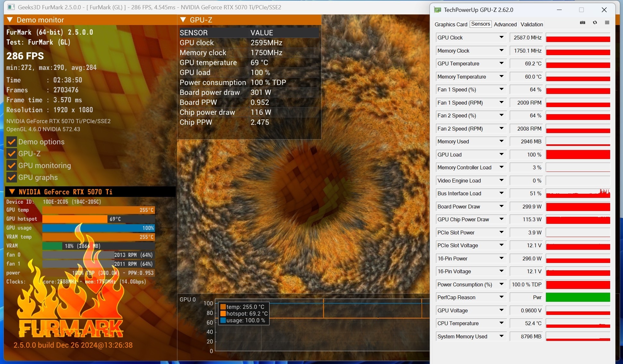Close the GPU-Z window
Screen dimensions: 623x364
coord(604,10)
